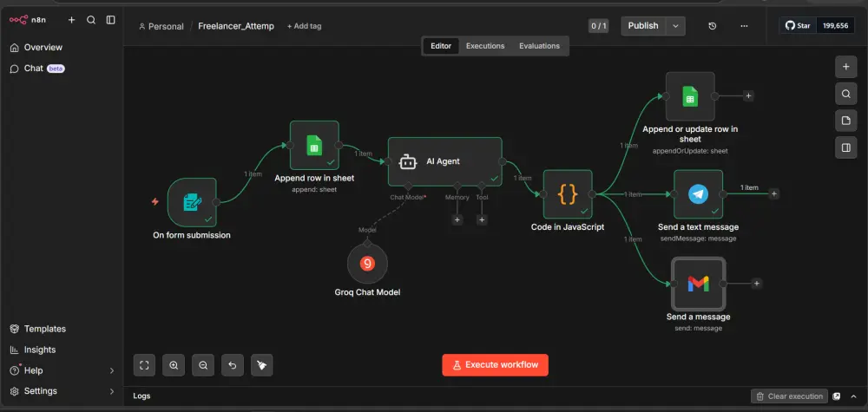Click Clear execution button
This screenshot has height=412, width=868.
[789, 396]
